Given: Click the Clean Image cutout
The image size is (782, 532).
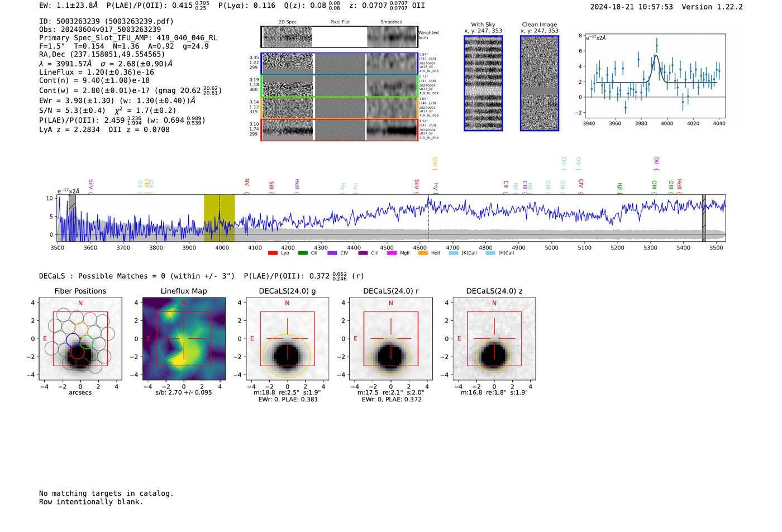Looking at the screenshot, I should 540,83.
